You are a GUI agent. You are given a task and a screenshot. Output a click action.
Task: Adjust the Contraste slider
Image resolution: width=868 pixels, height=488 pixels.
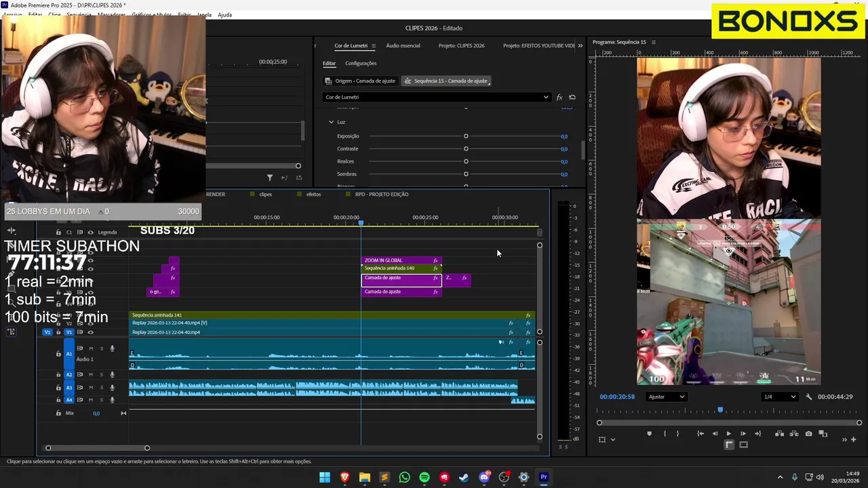tap(466, 148)
